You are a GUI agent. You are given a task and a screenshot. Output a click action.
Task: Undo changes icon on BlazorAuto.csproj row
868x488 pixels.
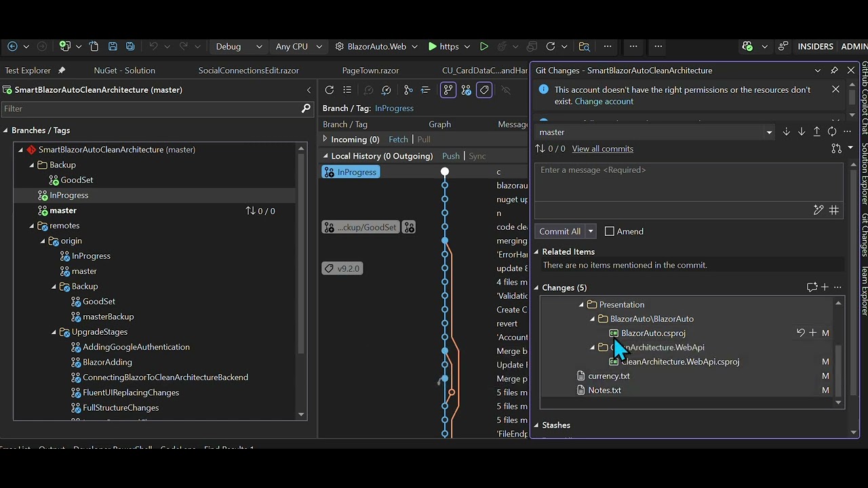coord(801,333)
